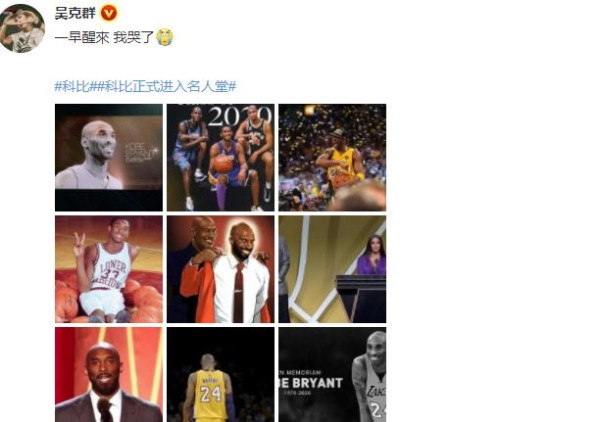
Task: View the orange jacket illustration thumbnail
Action: pyautogui.click(x=220, y=269)
